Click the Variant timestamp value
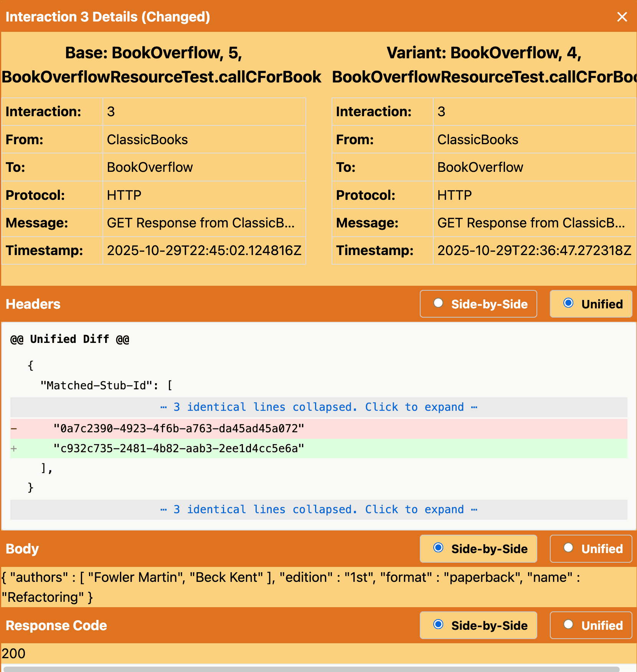637x672 pixels. (534, 250)
